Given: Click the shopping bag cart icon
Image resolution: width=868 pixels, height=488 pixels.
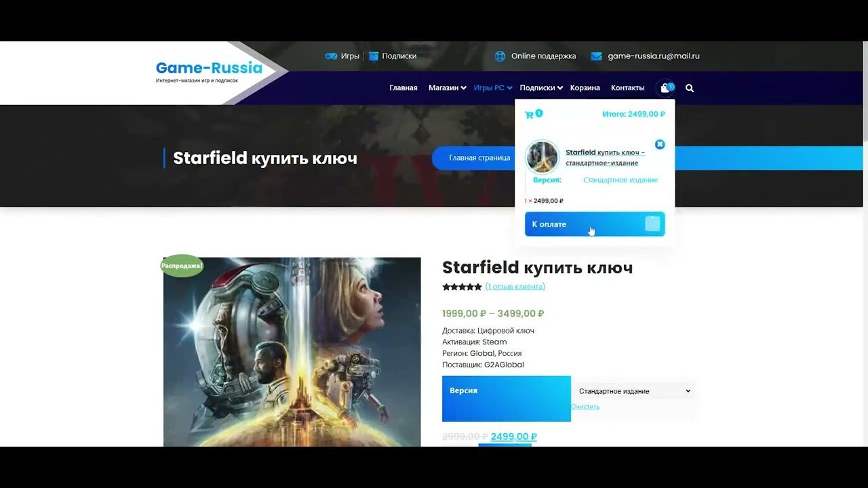Looking at the screenshot, I should click(665, 88).
